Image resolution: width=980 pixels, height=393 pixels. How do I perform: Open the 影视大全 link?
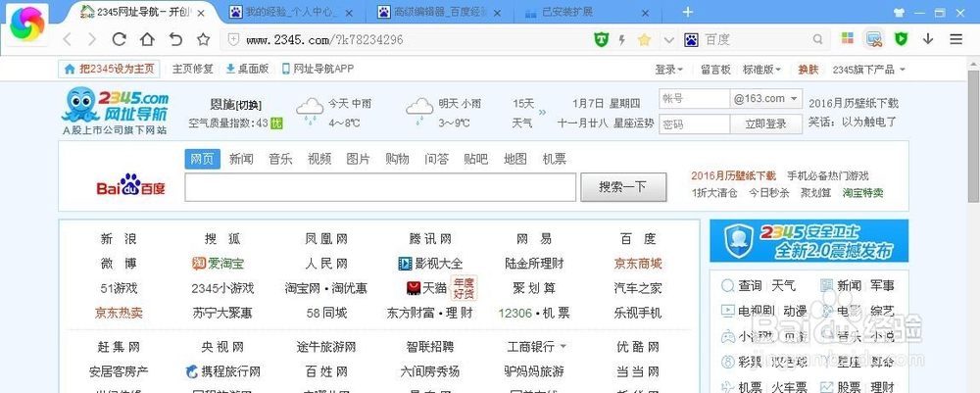point(430,264)
